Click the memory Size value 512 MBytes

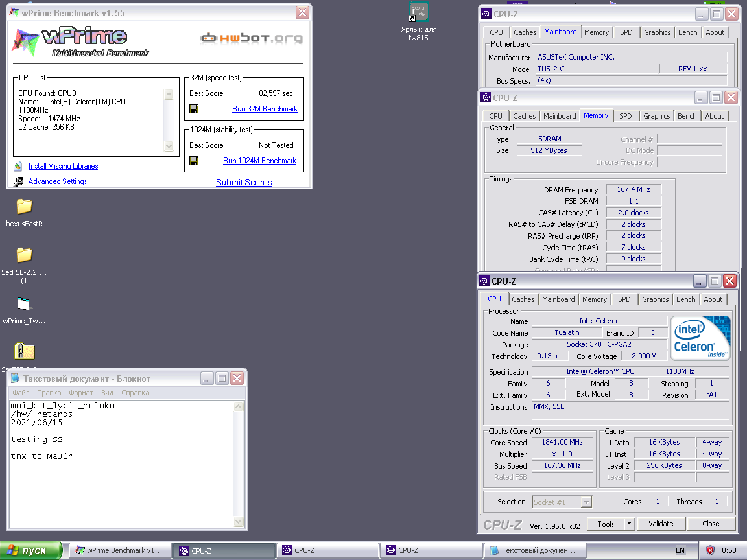549,150
